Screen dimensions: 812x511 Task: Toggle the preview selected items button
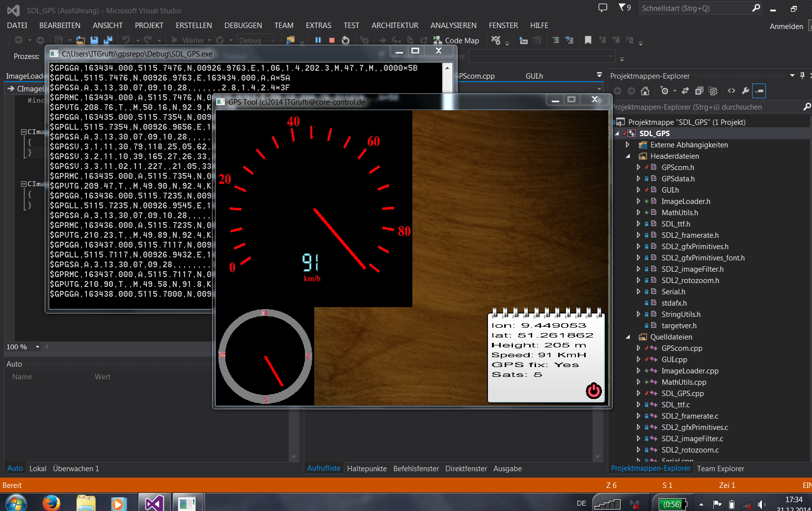[x=759, y=91]
